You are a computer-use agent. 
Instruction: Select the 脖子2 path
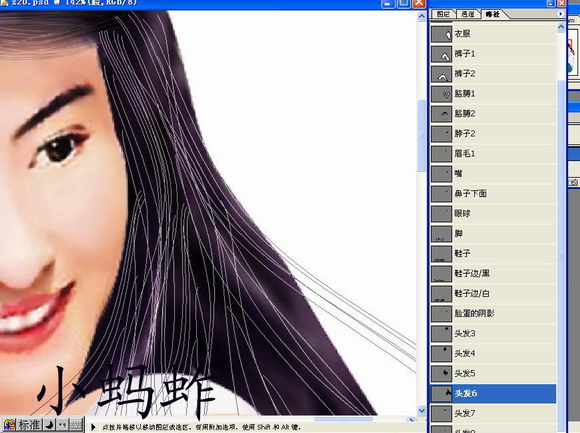(493, 133)
